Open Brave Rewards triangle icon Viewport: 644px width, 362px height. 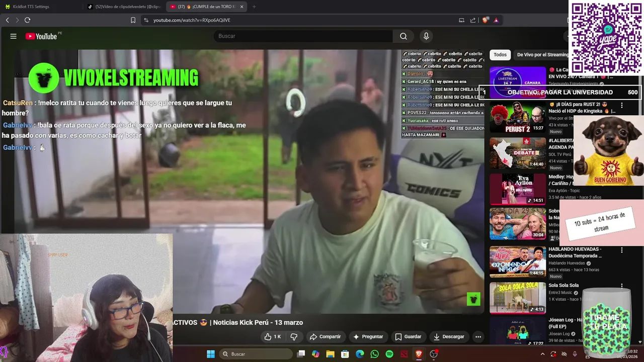coord(496,20)
